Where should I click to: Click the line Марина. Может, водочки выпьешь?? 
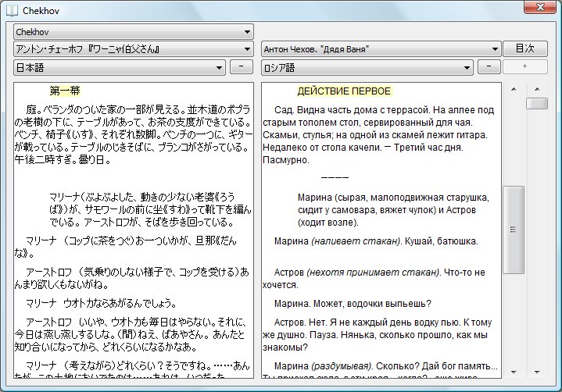click(353, 304)
